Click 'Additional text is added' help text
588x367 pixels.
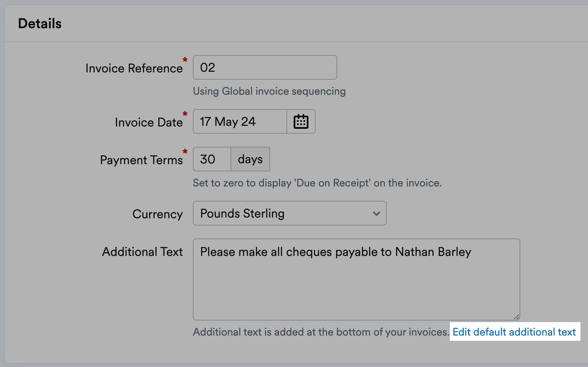pyautogui.click(x=321, y=332)
